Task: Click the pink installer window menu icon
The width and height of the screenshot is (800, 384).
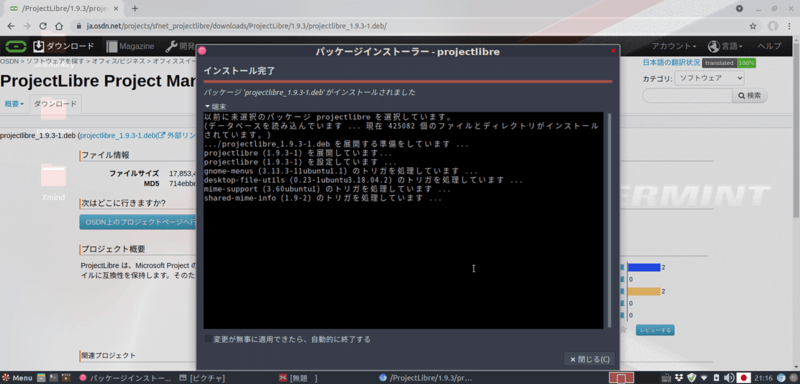Action: click(202, 50)
